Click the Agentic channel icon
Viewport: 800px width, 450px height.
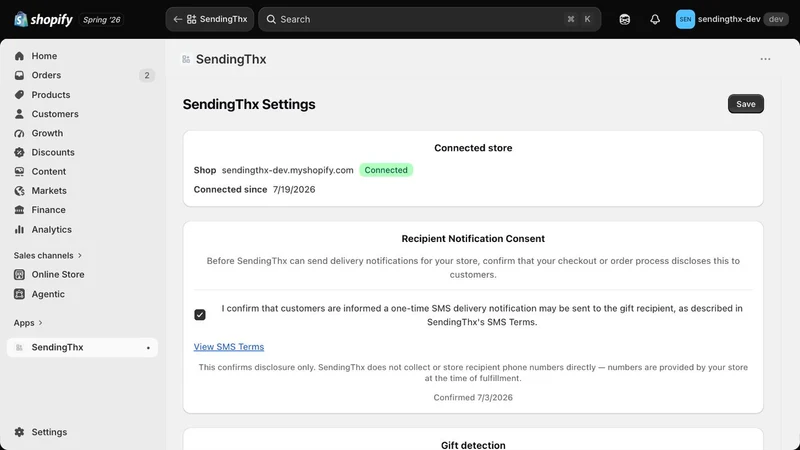click(19, 294)
